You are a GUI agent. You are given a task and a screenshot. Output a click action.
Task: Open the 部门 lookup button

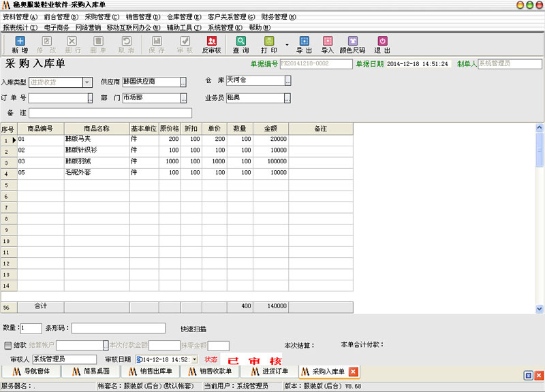click(183, 98)
